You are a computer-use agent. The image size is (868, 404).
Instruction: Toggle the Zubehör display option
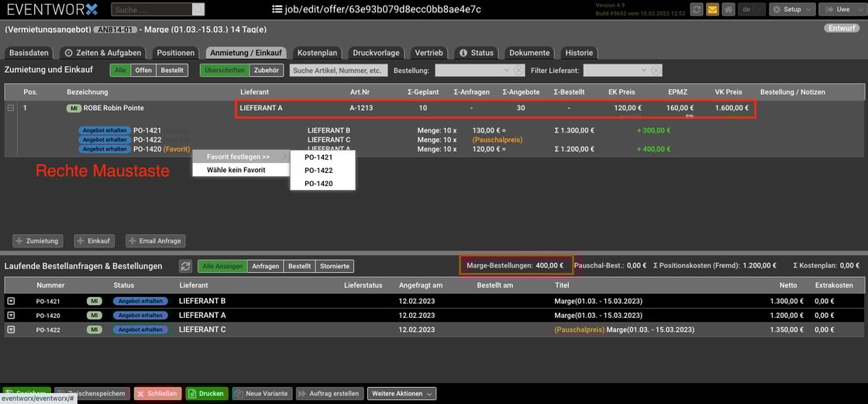point(267,70)
